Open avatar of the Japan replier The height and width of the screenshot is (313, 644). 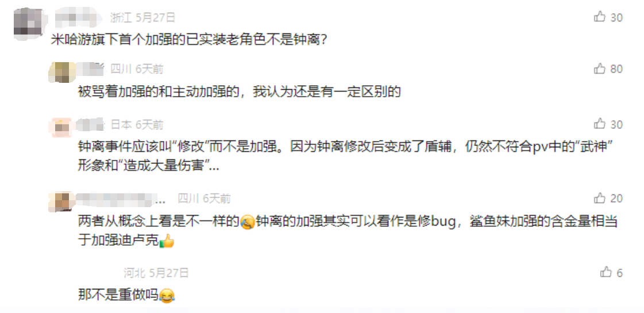click(61, 127)
